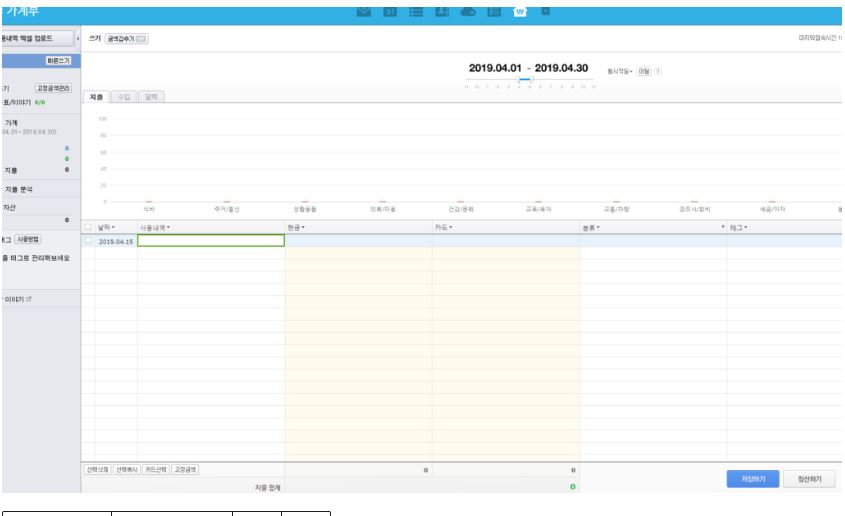Open the cloud drive icon in top bar
Image resolution: width=845 pixels, height=516 pixels.
(468, 11)
